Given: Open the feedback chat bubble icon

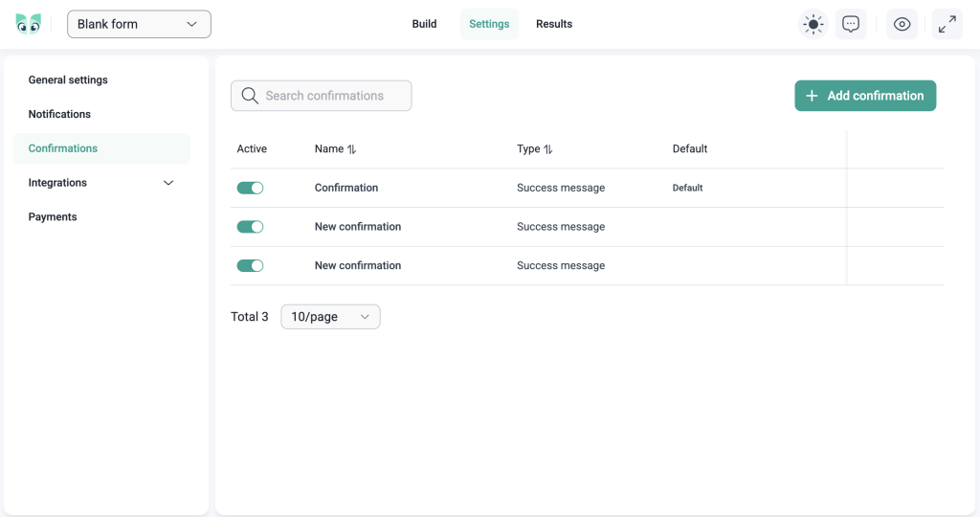Looking at the screenshot, I should click(851, 24).
